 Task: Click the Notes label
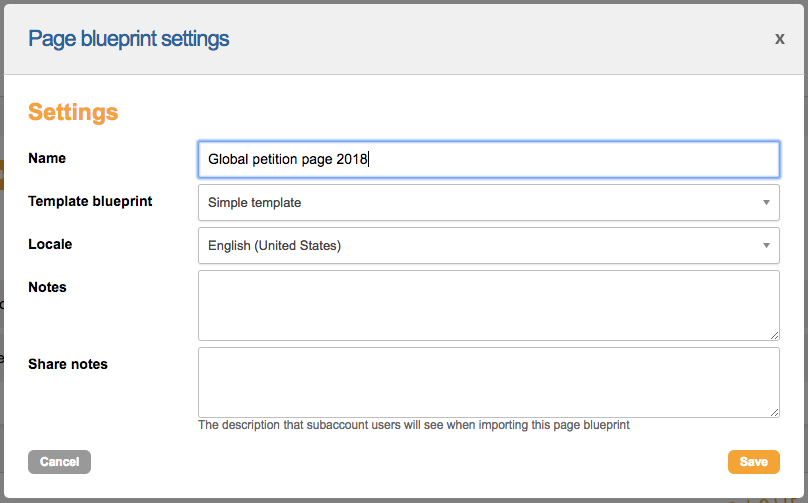tap(47, 287)
